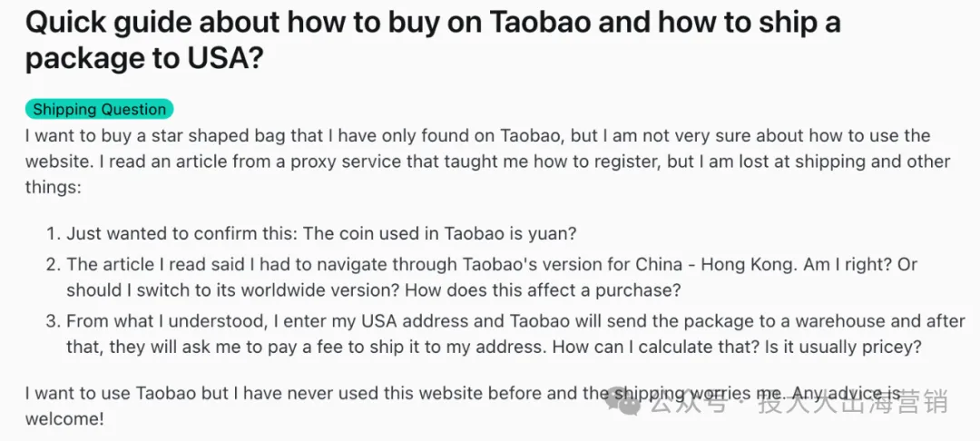Select the post title starting 'Quick guide'
Viewport: 980px width, 441px height.
433,41
